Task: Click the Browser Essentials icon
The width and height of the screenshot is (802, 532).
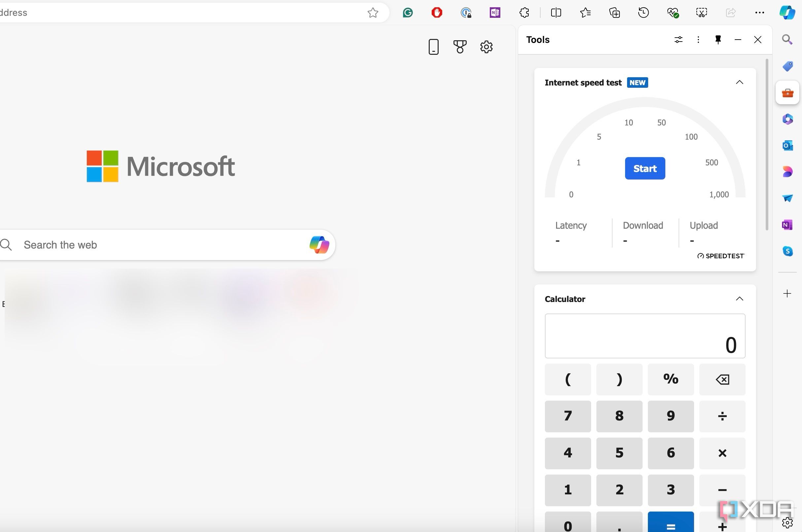Action: [x=673, y=13]
